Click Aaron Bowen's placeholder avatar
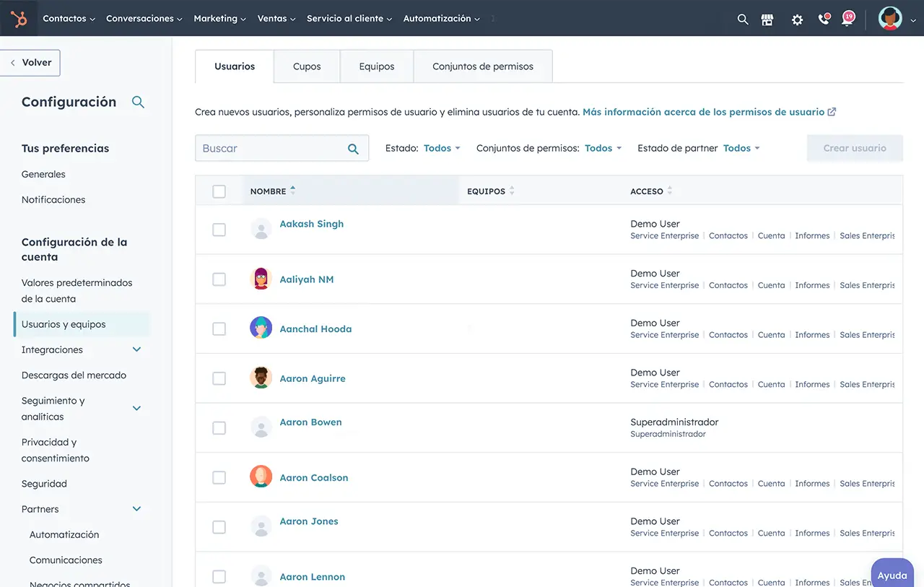Viewport: 924px width, 587px height. [x=261, y=427]
